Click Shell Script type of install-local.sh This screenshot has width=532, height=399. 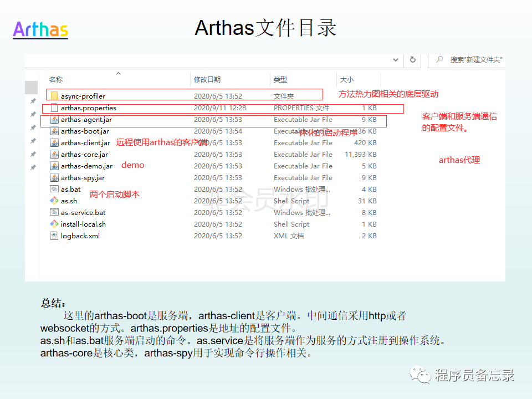point(291,224)
